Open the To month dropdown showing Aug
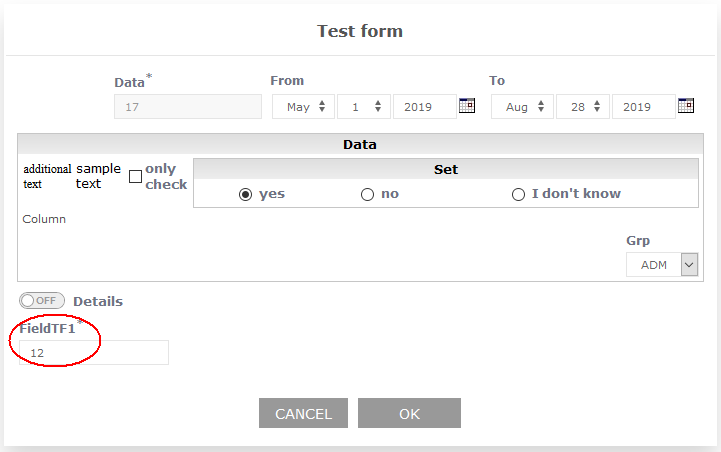Image resolution: width=721 pixels, height=452 pixels. point(521,107)
